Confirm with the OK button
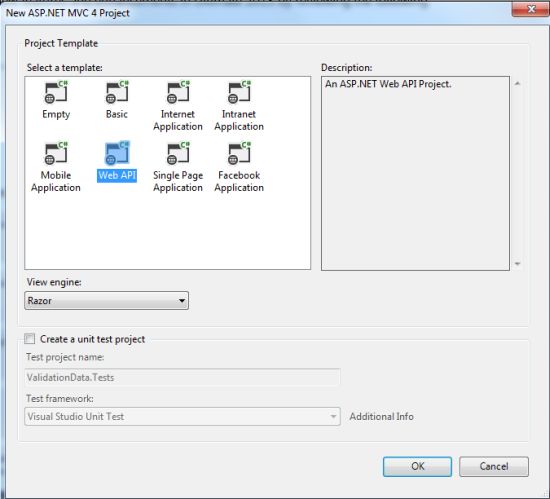 417,466
